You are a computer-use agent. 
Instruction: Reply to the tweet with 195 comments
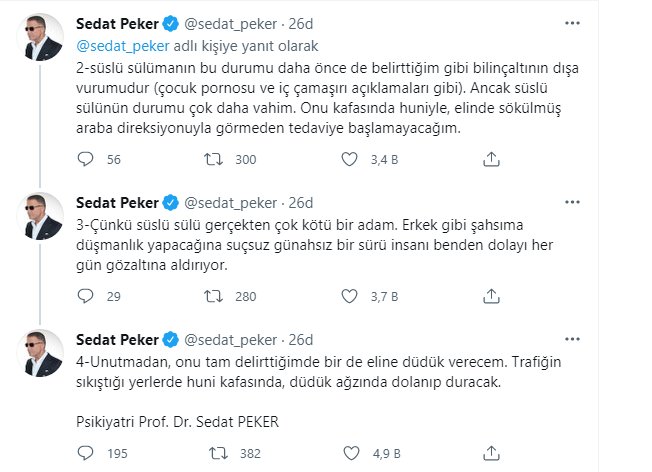click(86, 453)
